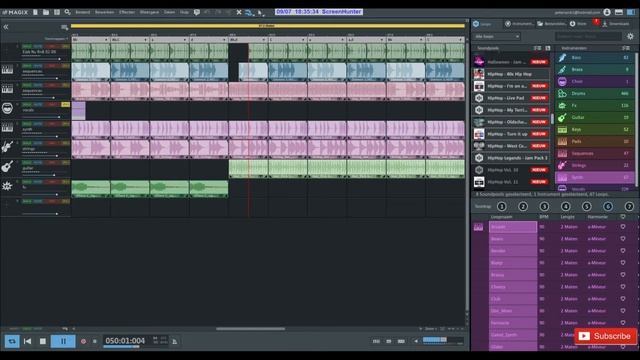Viewport: 640px width, 360px height.
Task: Choose the Strings instrument category
Action: 595,165
